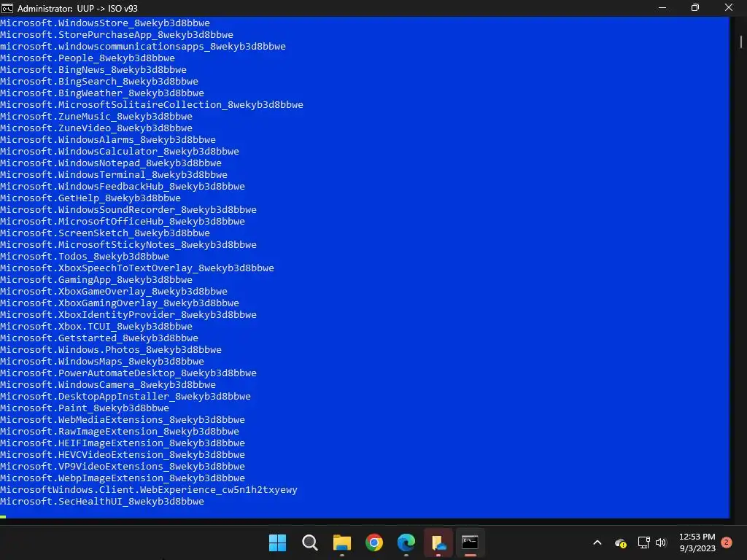Image resolution: width=747 pixels, height=560 pixels.
Task: Click line microsoft.windowscommunicationsapps_8wekyb3d8bbwe
Action: (143, 46)
